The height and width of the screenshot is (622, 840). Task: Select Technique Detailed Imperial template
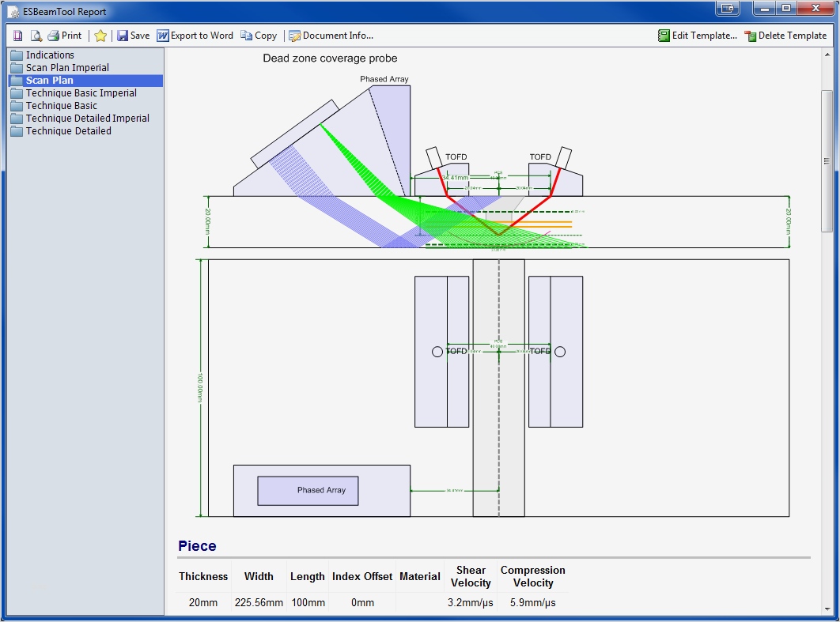click(x=88, y=119)
